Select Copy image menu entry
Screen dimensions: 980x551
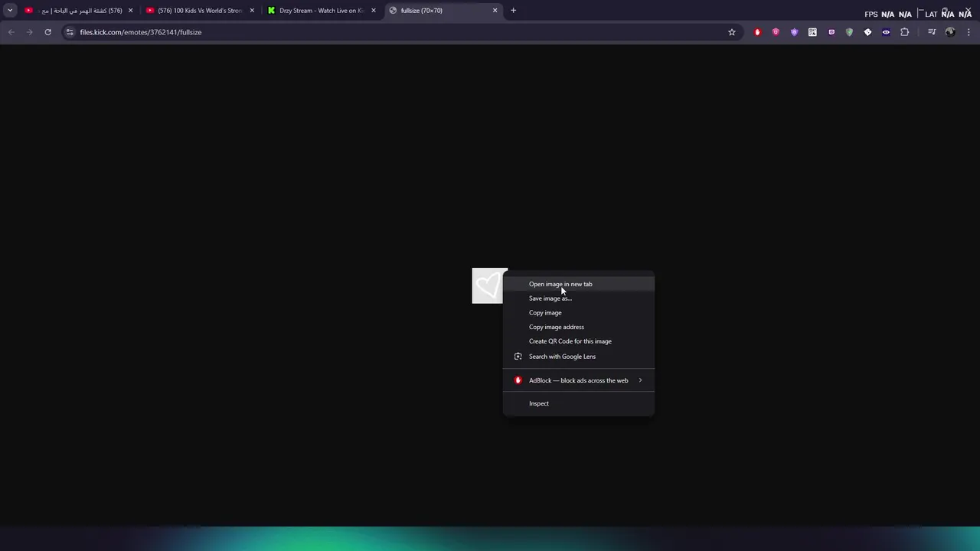[x=578, y=312]
